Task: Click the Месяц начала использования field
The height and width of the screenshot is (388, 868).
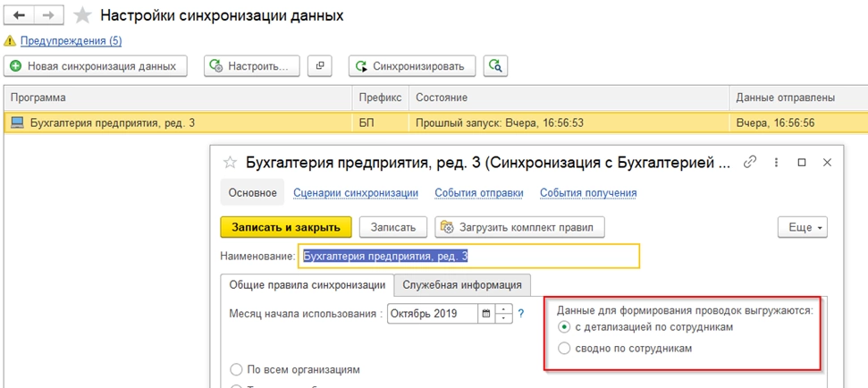Action: coord(432,313)
